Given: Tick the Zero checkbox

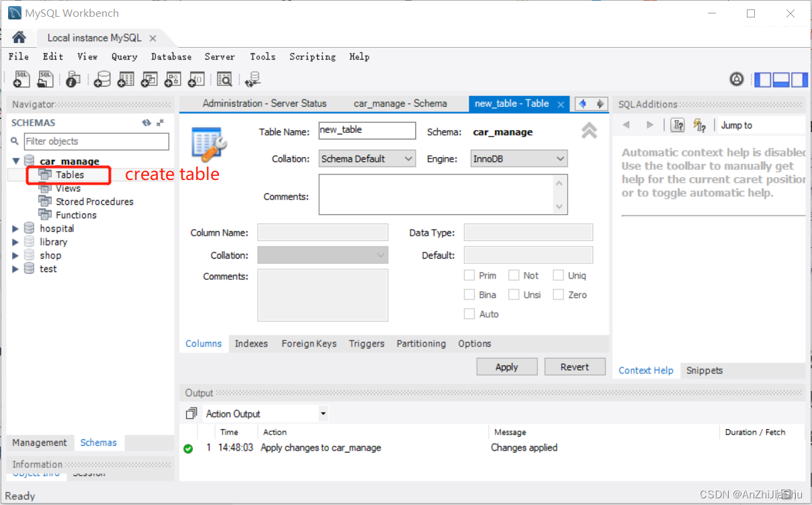Looking at the screenshot, I should 558,295.
